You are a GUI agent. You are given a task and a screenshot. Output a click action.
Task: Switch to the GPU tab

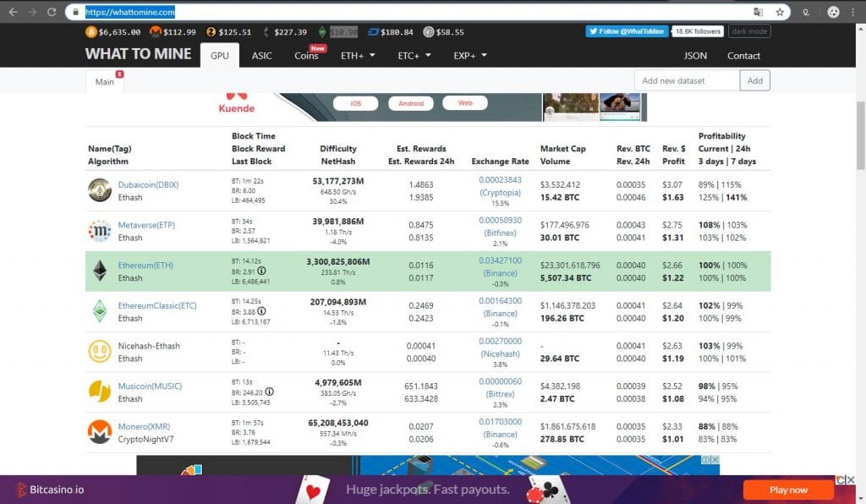coord(219,55)
